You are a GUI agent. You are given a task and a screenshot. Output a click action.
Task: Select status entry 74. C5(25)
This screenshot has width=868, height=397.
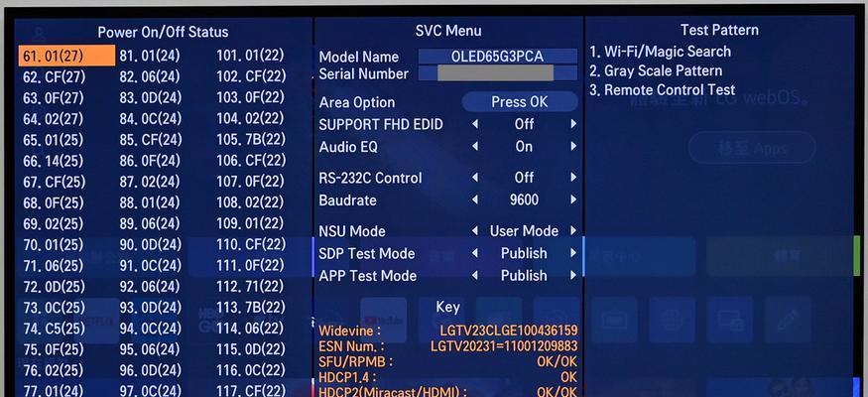click(x=55, y=329)
